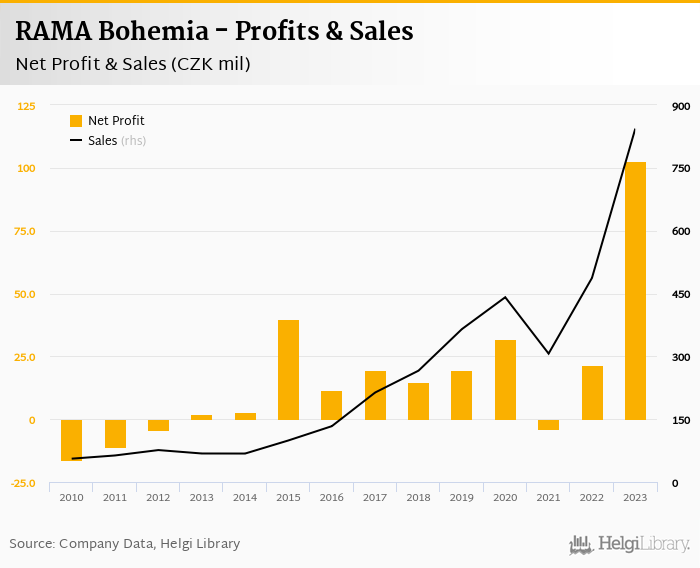Click the 2016 x-axis year label

point(331,497)
